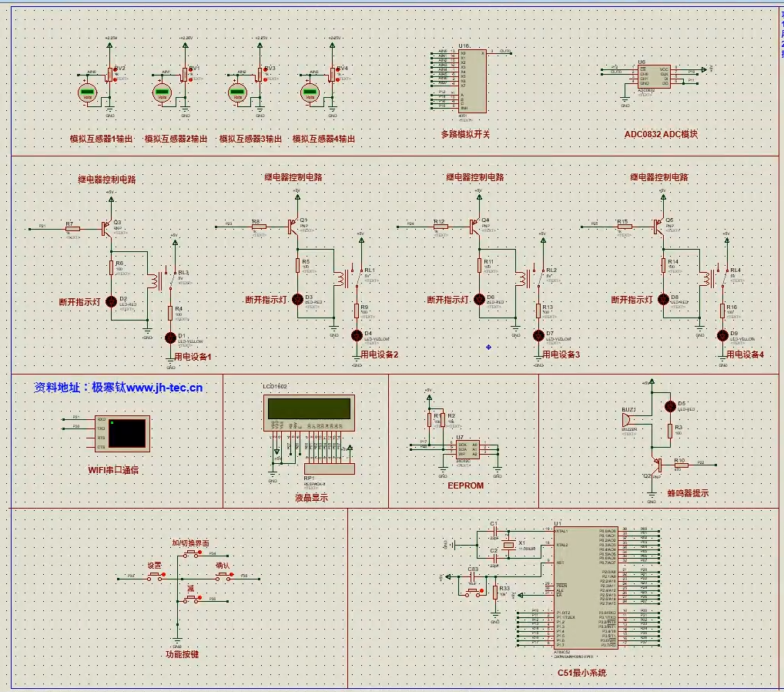Select resistor R12 before transistor Q4

click(x=441, y=227)
